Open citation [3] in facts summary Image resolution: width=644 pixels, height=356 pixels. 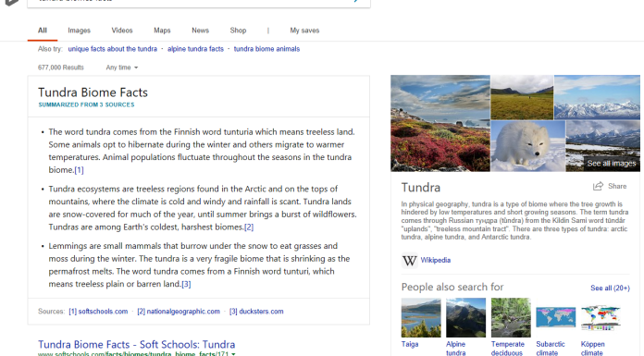186,284
